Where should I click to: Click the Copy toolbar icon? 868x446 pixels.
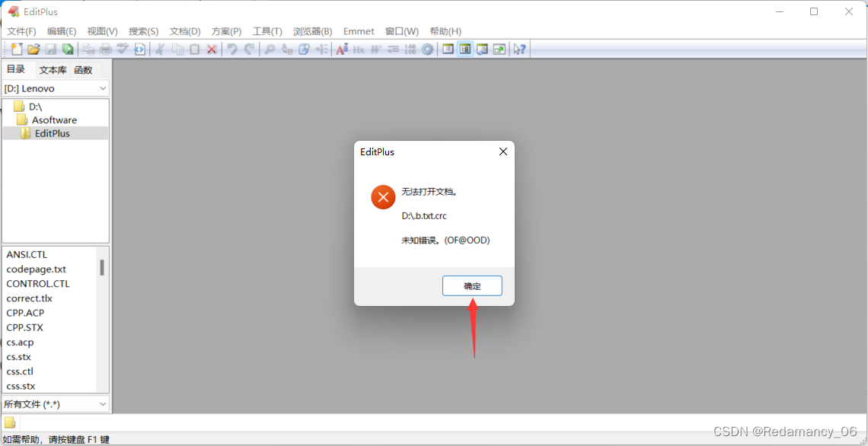pyautogui.click(x=177, y=49)
